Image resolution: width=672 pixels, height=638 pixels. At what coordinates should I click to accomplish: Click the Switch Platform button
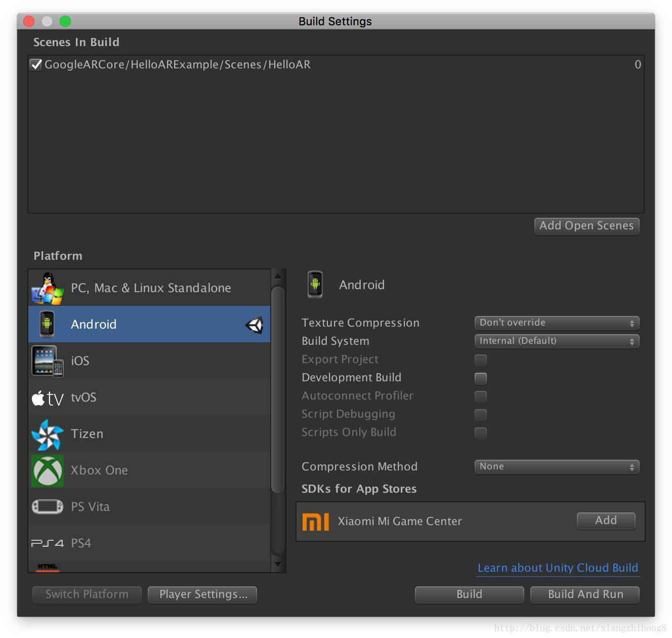tap(87, 594)
